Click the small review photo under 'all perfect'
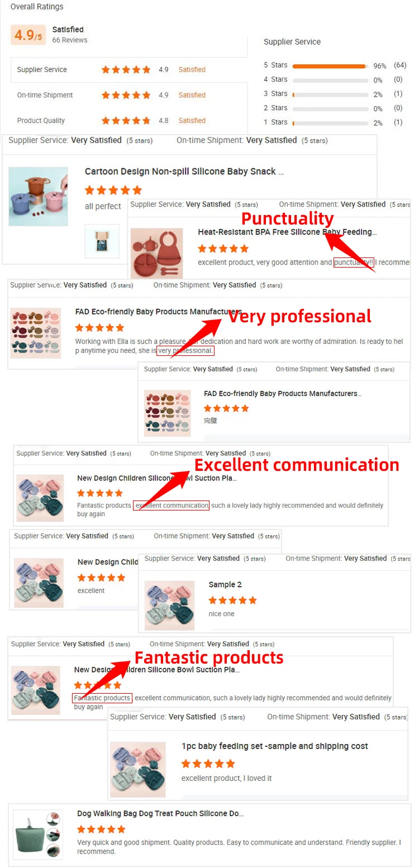Viewport: 419px width, 868px height. (102, 241)
